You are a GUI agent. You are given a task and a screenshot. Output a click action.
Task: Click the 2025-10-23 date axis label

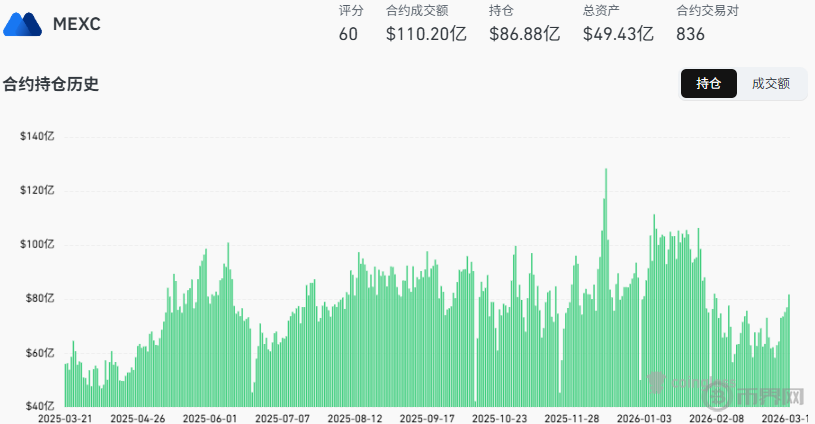(x=499, y=418)
